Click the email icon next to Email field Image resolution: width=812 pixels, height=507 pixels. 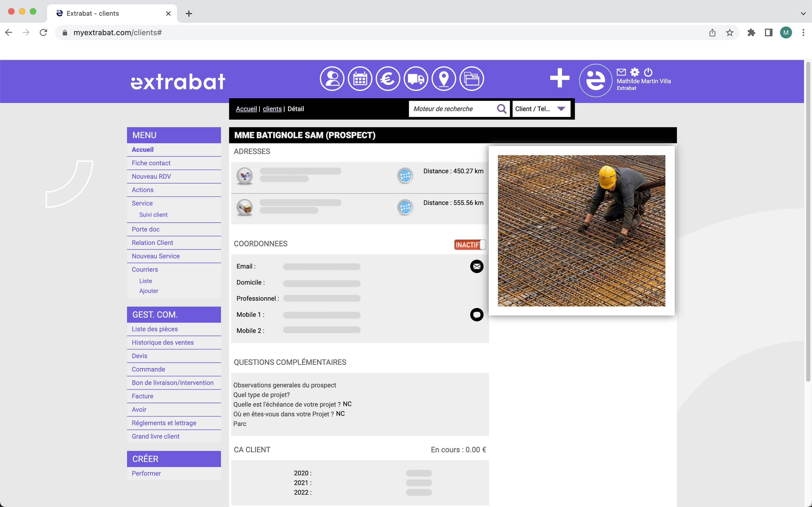476,266
